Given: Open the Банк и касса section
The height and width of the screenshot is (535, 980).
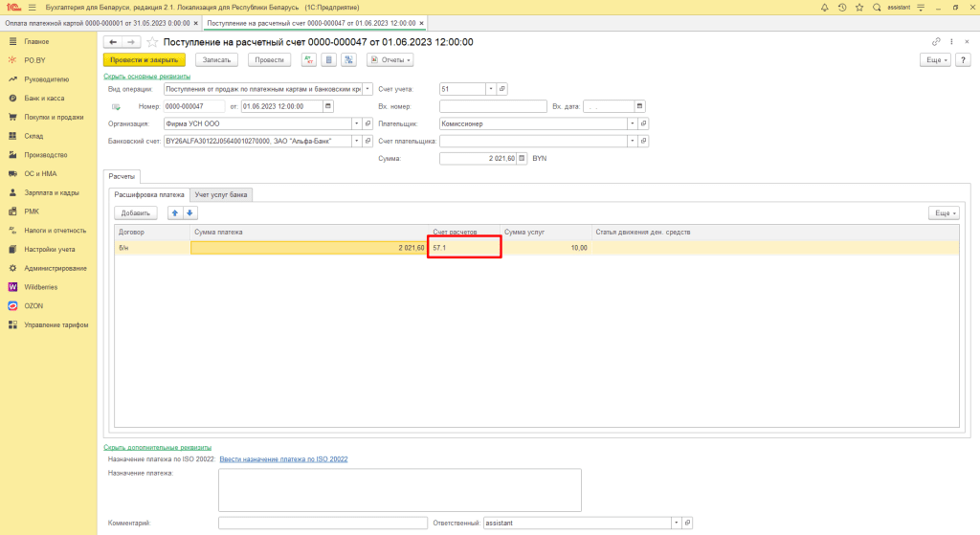Looking at the screenshot, I should pos(44,99).
